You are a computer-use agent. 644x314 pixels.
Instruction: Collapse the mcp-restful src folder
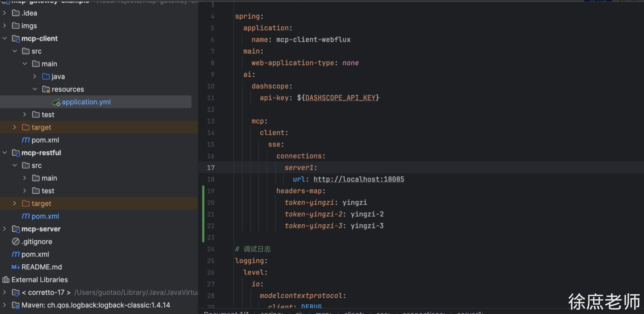[x=15, y=165]
